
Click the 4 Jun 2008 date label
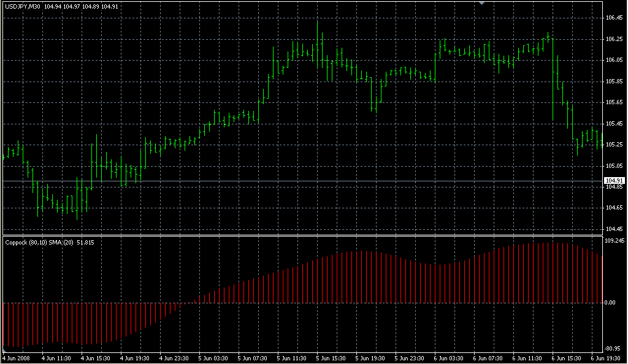tap(17, 358)
